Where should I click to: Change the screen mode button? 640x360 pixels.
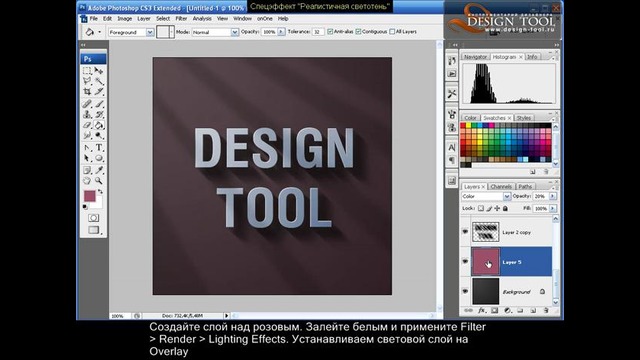pos(93,230)
